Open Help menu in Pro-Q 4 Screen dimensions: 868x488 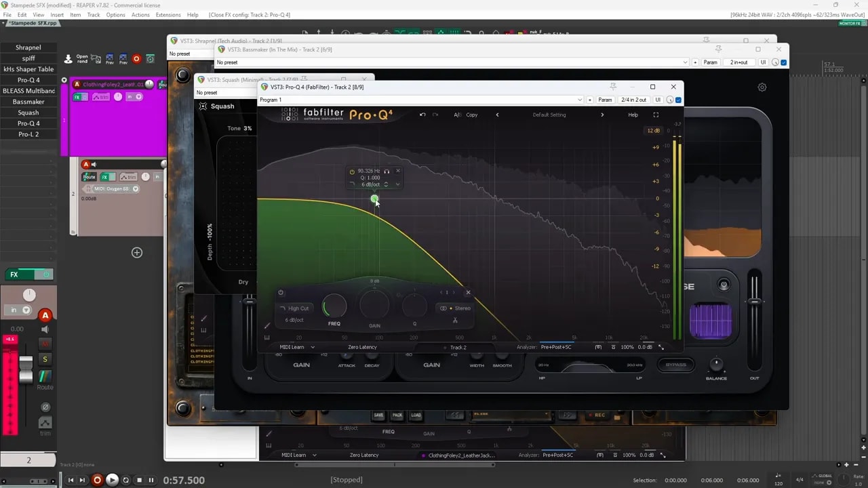coord(633,115)
